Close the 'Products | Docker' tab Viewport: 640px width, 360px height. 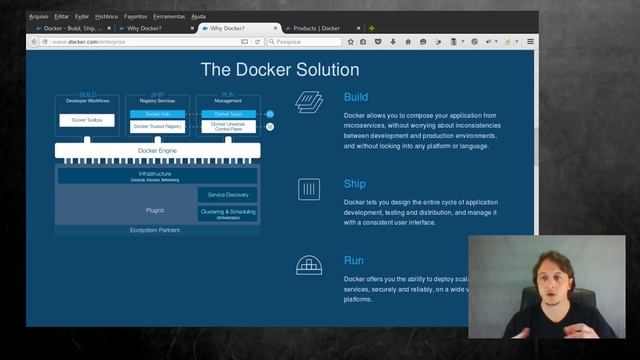click(358, 28)
